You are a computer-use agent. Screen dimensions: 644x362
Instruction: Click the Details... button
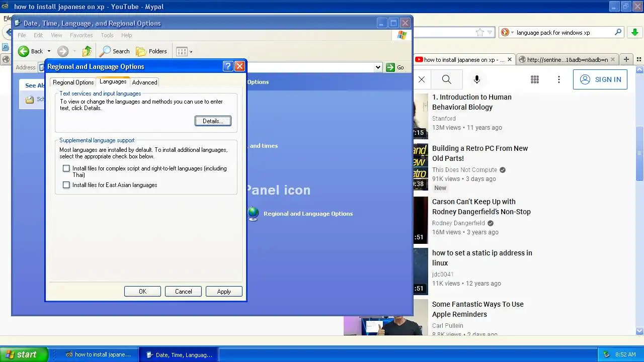213,121
